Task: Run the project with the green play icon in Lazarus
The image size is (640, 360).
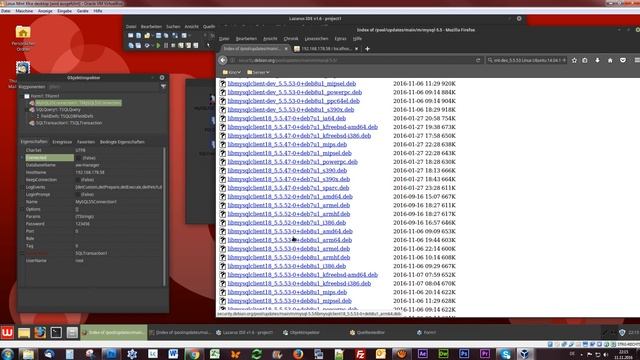Action: (158, 45)
